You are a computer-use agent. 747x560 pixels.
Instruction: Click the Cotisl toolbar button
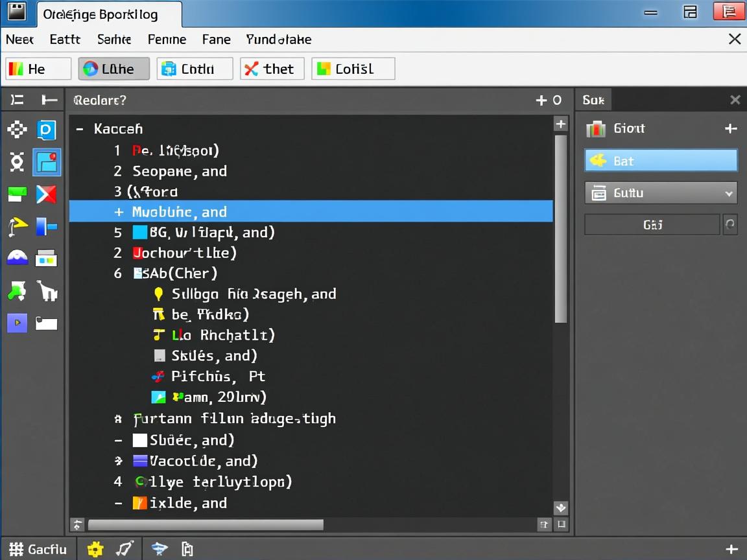click(x=353, y=69)
